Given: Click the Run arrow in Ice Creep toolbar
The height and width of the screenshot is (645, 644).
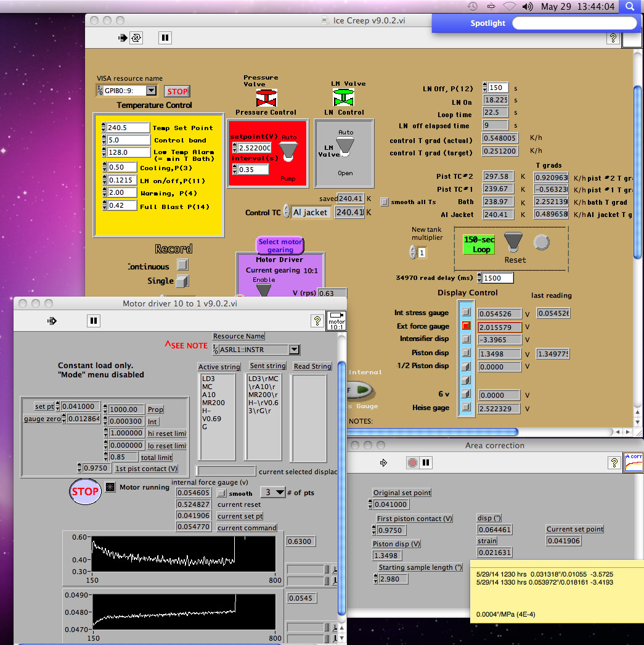Looking at the screenshot, I should point(123,38).
